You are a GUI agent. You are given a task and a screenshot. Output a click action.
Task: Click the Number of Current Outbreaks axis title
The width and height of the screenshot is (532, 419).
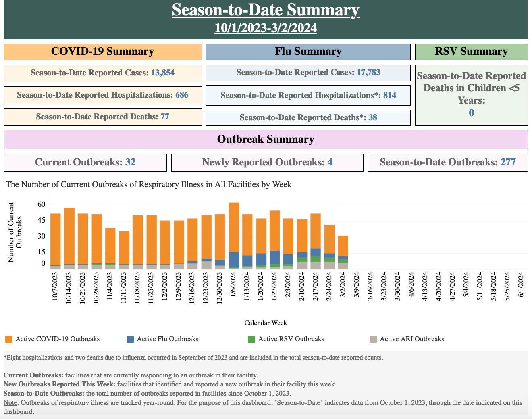click(15, 232)
